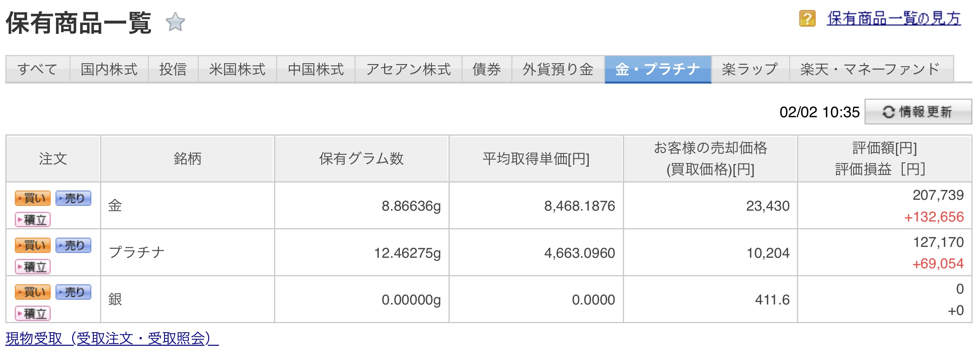Select the 楽天・マネーファンド tab
The height and width of the screenshot is (350, 980).
pos(871,69)
